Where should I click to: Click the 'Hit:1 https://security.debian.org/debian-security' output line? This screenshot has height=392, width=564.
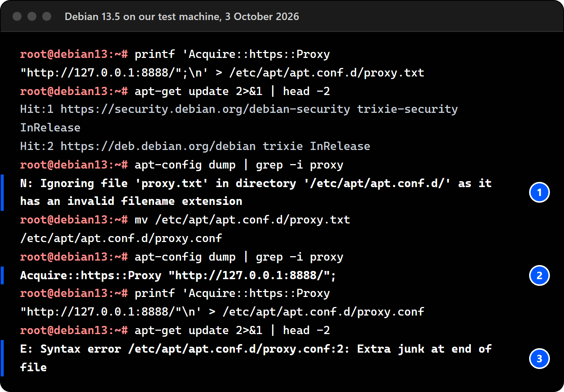pyautogui.click(x=239, y=109)
